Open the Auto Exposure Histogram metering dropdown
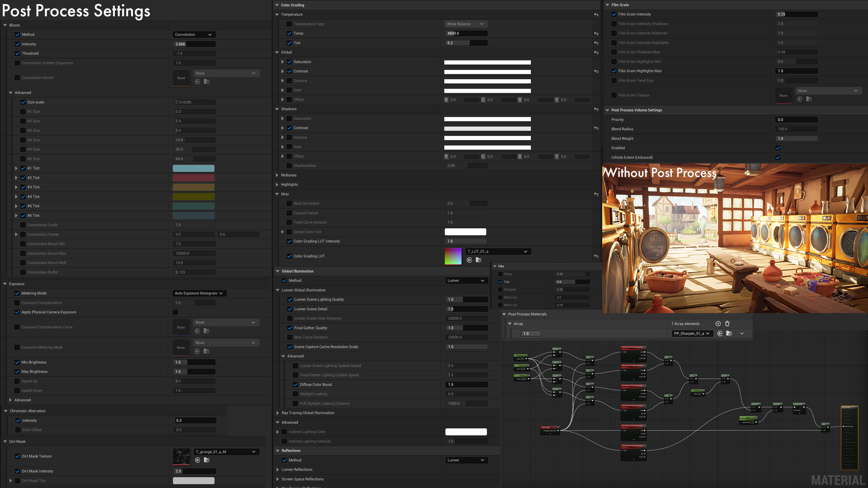The image size is (868, 488). [199, 293]
